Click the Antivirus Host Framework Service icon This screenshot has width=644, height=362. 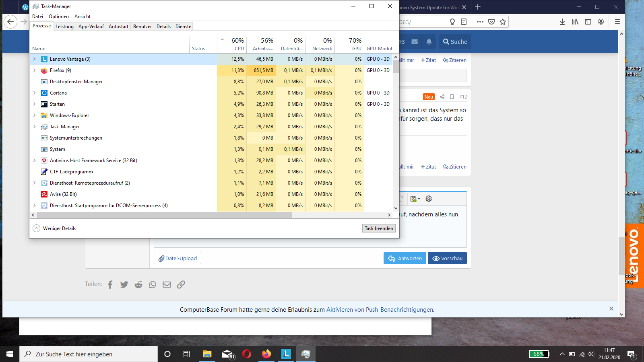pos(44,160)
